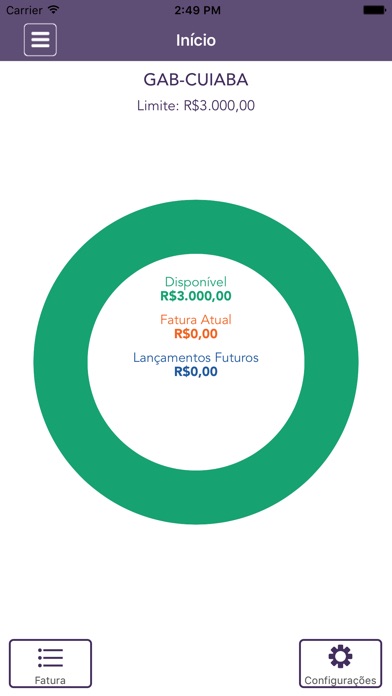Image resolution: width=392 pixels, height=696 pixels.
Task: Select the Fatura Atual label
Action: pyautogui.click(x=196, y=320)
